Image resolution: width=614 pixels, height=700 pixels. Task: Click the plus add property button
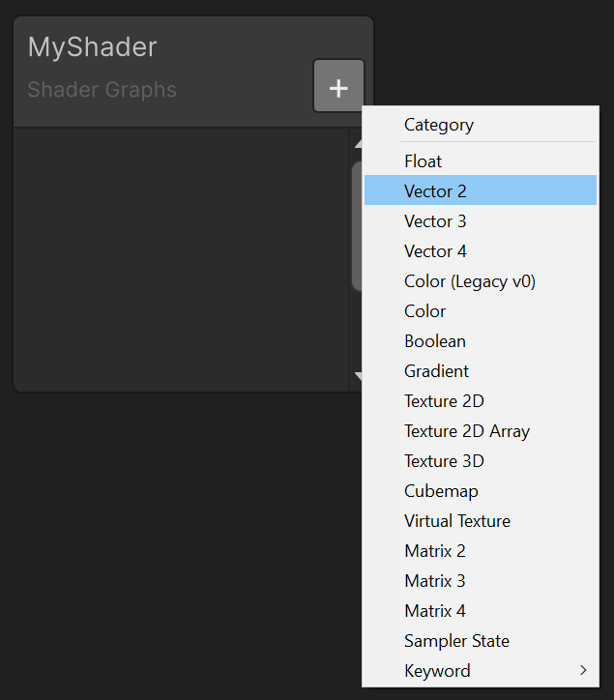coord(338,87)
